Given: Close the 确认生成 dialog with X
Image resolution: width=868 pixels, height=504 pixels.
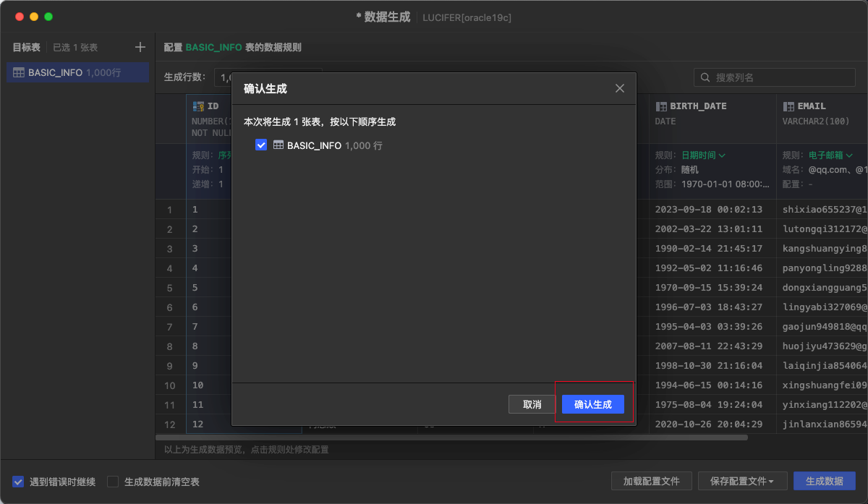Looking at the screenshot, I should [x=620, y=88].
